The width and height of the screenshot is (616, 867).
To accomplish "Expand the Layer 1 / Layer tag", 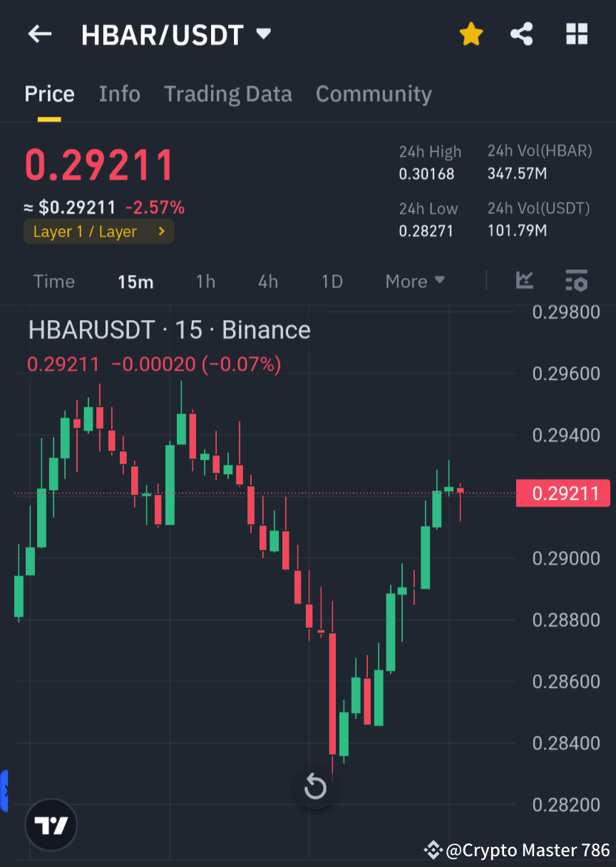I will 98,231.
